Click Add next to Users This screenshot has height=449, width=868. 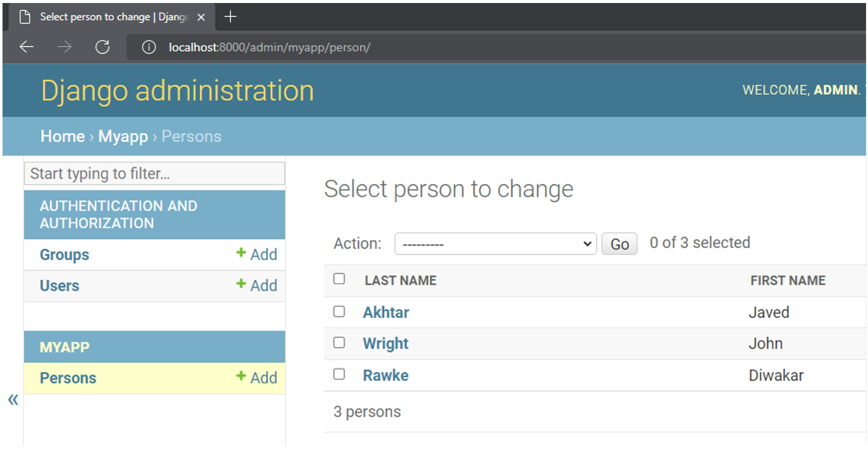pyautogui.click(x=257, y=285)
